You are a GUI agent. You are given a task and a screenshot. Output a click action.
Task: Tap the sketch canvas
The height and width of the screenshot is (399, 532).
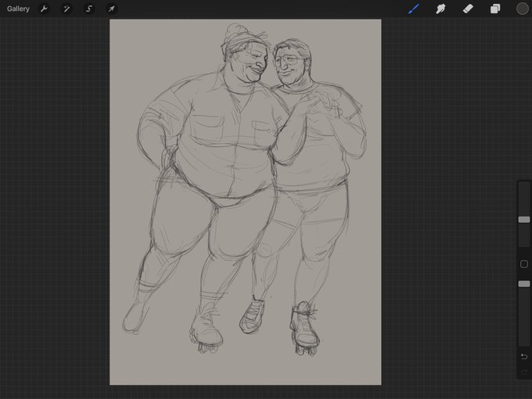246,202
